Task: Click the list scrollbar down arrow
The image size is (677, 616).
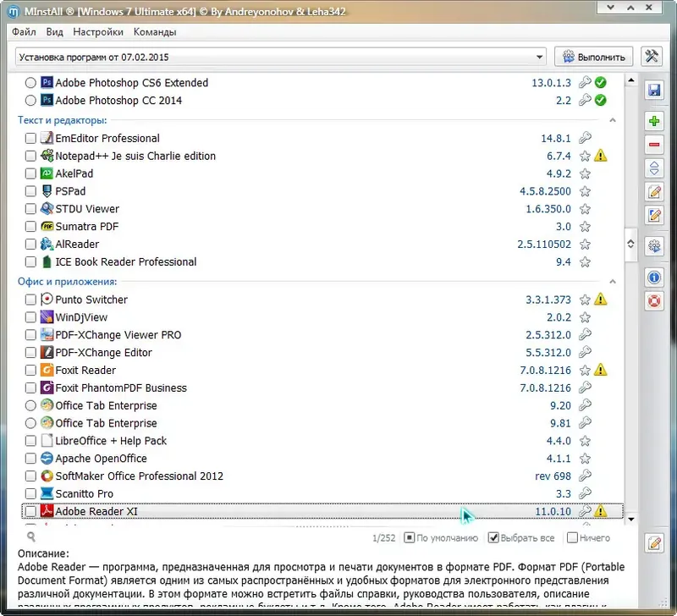Action: 630,519
